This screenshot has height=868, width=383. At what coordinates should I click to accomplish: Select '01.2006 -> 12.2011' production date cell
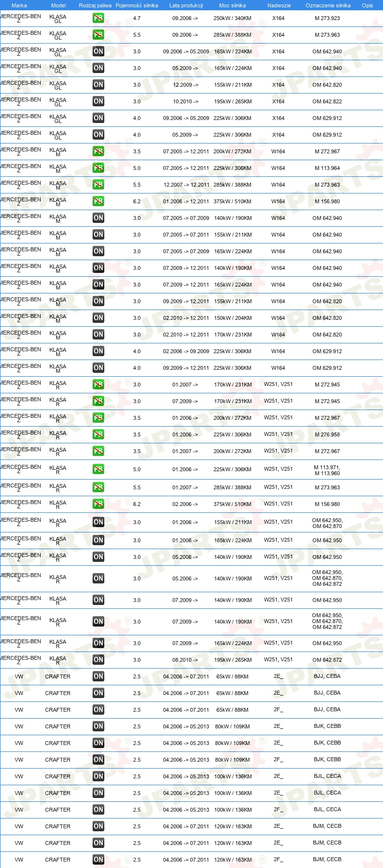[186, 201]
